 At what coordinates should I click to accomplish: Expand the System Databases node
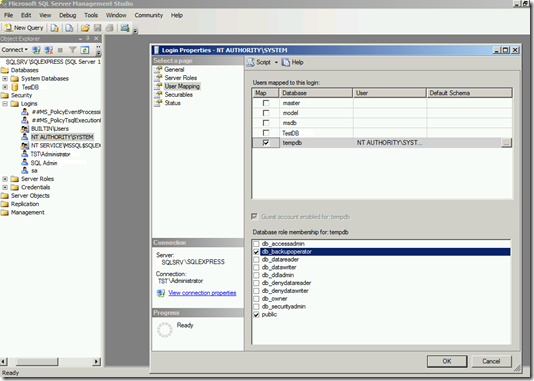click(x=5, y=79)
